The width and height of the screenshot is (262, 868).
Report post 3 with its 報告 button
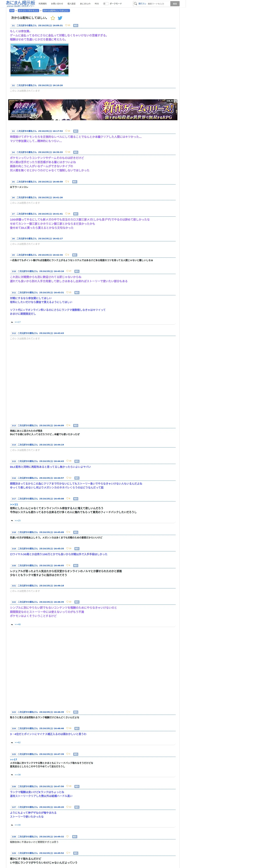(76, 131)
